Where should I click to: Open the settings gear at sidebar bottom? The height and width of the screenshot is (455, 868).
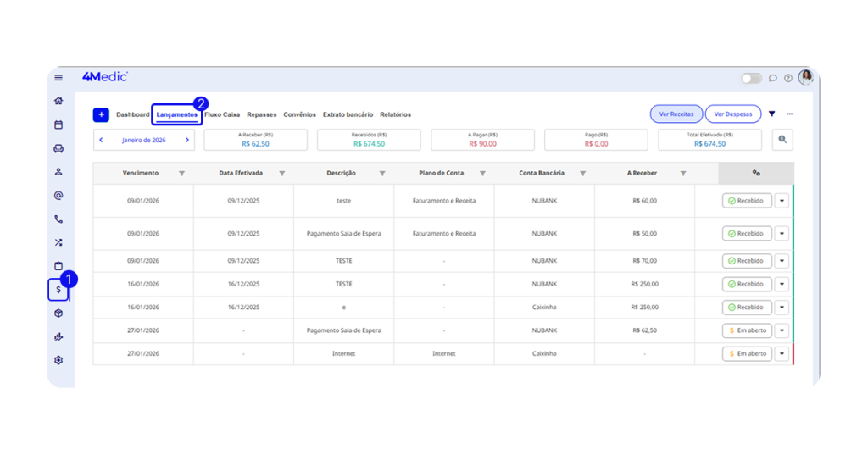click(58, 360)
